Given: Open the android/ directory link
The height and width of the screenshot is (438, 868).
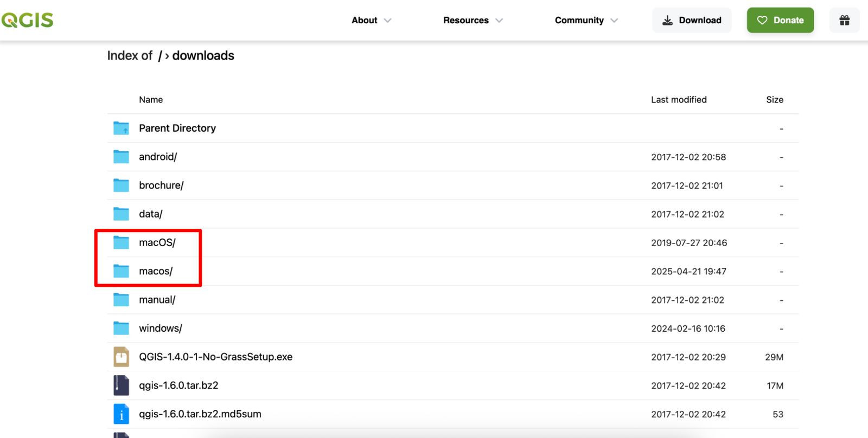Looking at the screenshot, I should pyautogui.click(x=158, y=157).
